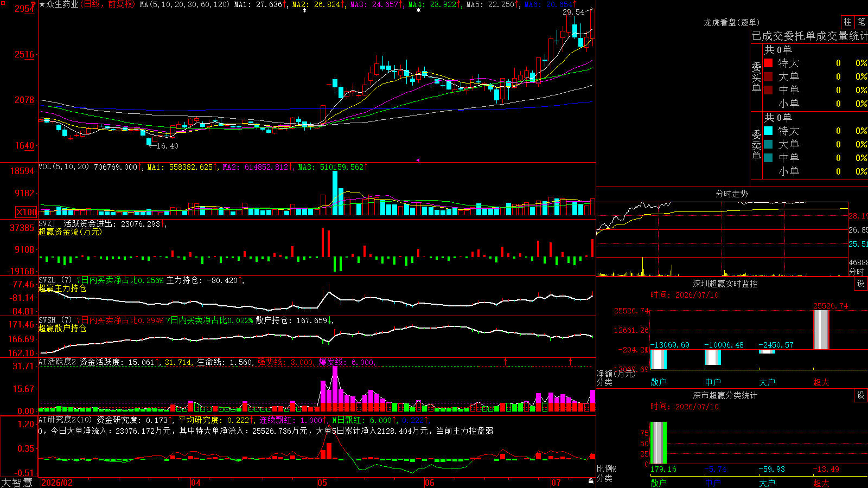This screenshot has height=488, width=868.
Task: Jump to month 06 on the timeline
Action: [430, 483]
